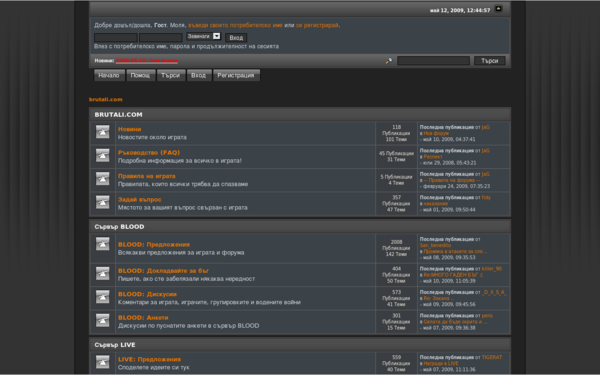
Task: Open the Начало menu tab
Action: pyautogui.click(x=109, y=75)
